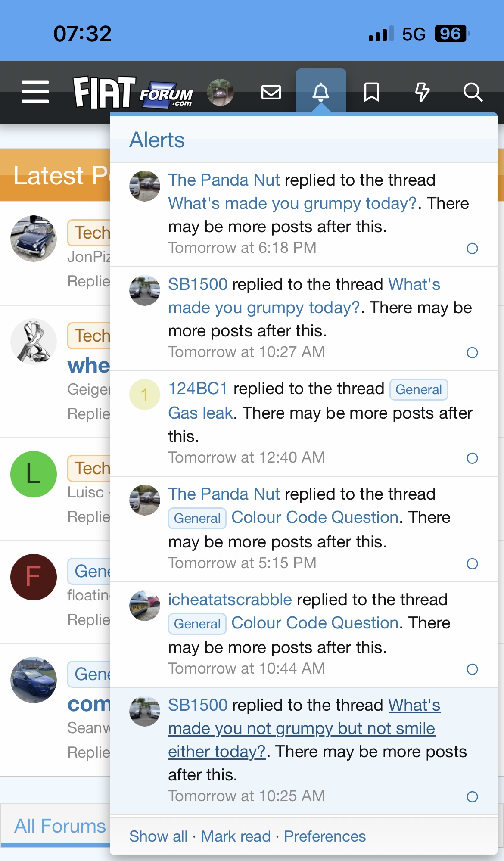
Task: Open the lightning bolt What's New icon
Action: pos(422,92)
